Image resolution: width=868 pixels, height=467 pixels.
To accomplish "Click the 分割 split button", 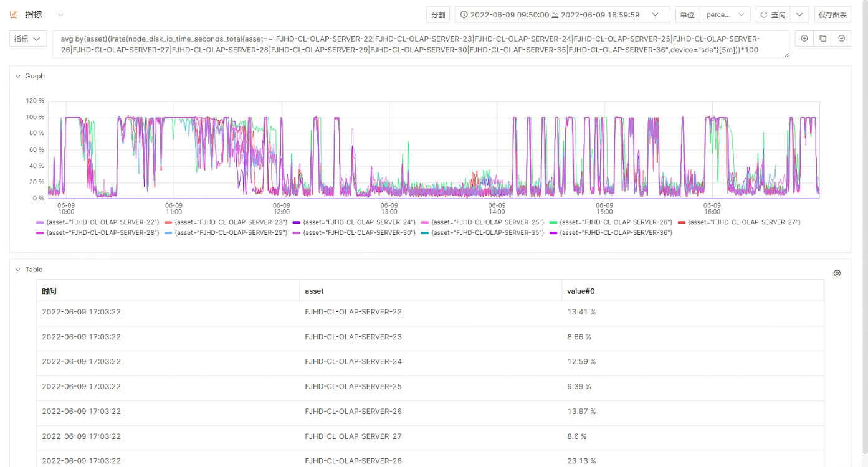I will click(438, 14).
